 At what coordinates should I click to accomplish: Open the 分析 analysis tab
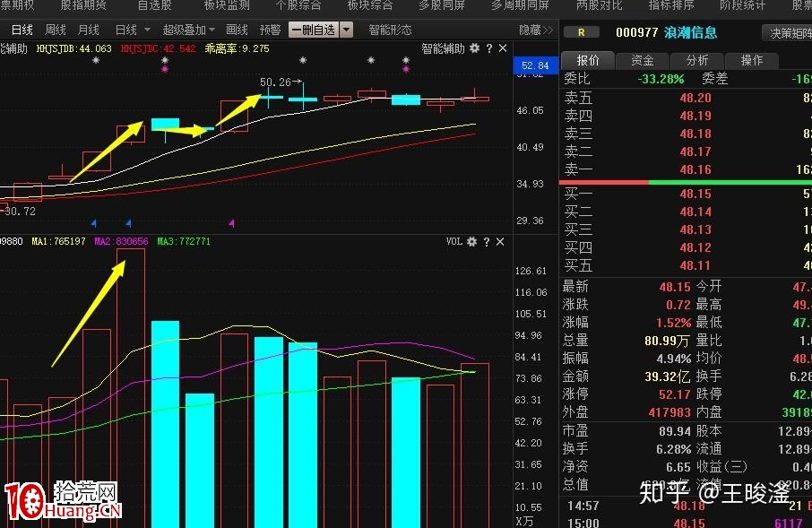(x=697, y=60)
